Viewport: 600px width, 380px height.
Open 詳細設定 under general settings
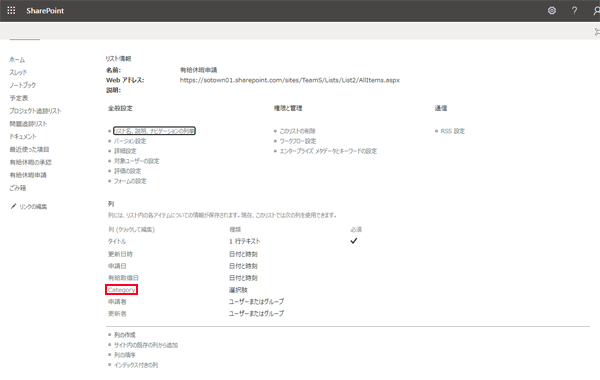pyautogui.click(x=125, y=151)
